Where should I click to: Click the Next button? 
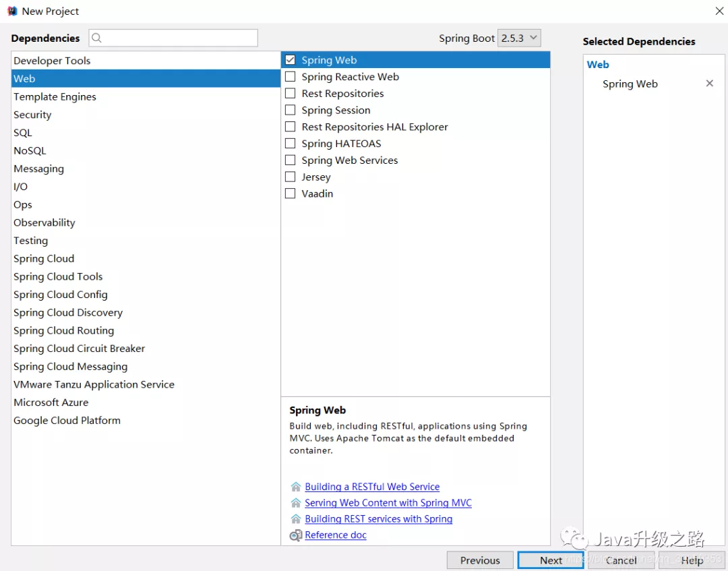coord(551,560)
